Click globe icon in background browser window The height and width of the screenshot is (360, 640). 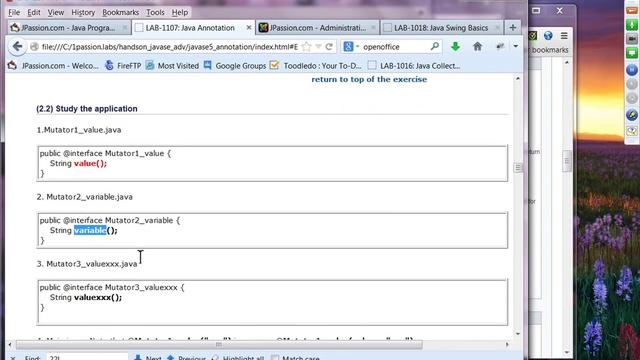tap(548, 36)
